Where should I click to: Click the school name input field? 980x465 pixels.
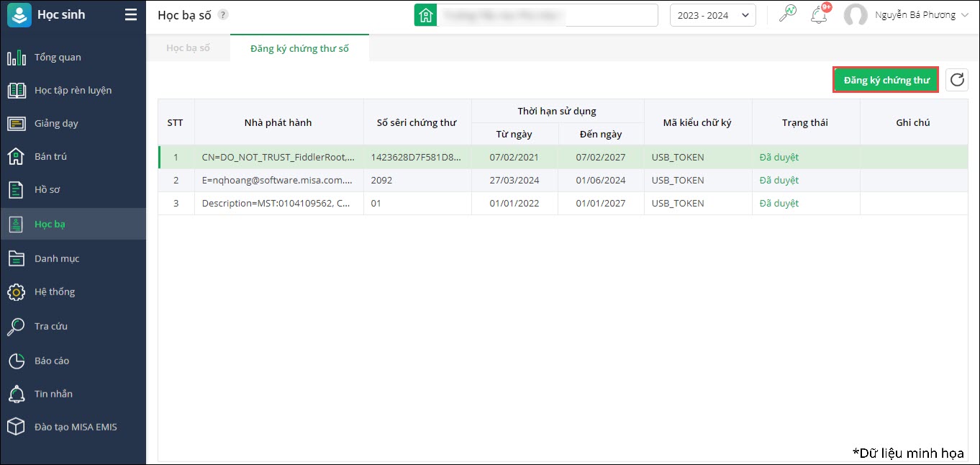pos(547,15)
